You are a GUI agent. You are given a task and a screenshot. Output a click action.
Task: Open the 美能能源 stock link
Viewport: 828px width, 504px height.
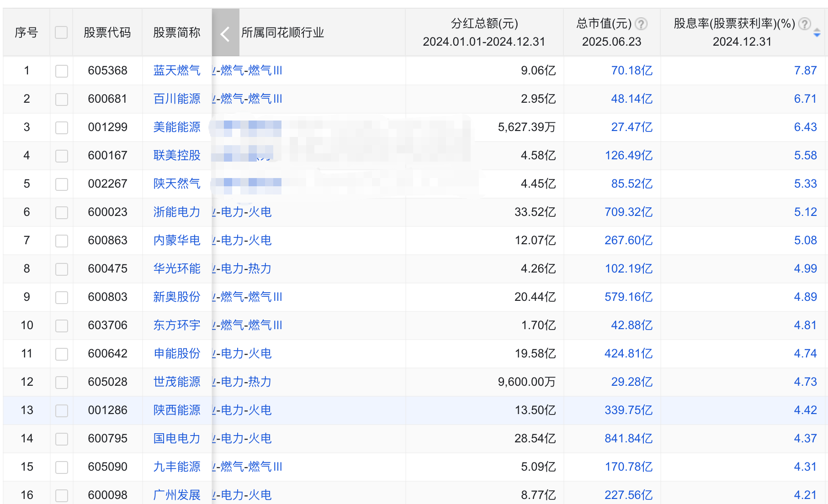pos(177,127)
